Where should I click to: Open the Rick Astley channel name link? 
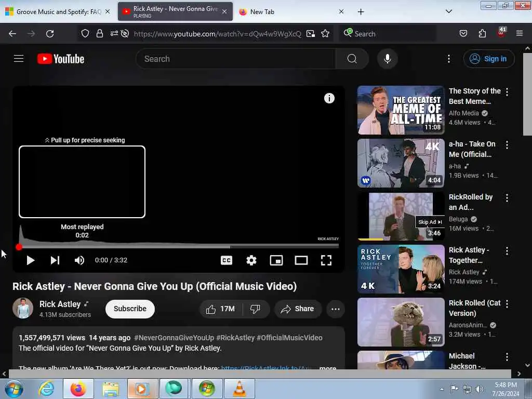[60, 304]
